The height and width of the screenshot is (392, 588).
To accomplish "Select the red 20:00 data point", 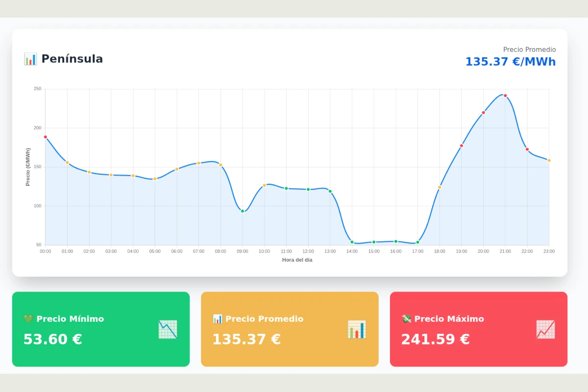I will click(483, 113).
